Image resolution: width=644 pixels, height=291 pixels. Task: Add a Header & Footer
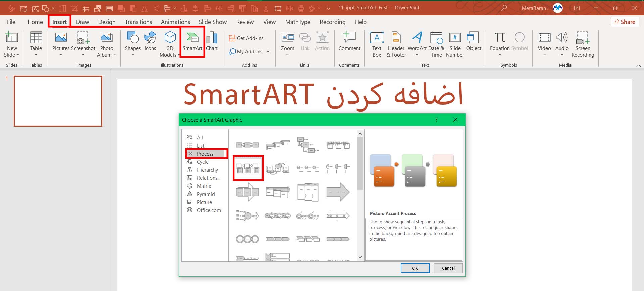(x=396, y=44)
